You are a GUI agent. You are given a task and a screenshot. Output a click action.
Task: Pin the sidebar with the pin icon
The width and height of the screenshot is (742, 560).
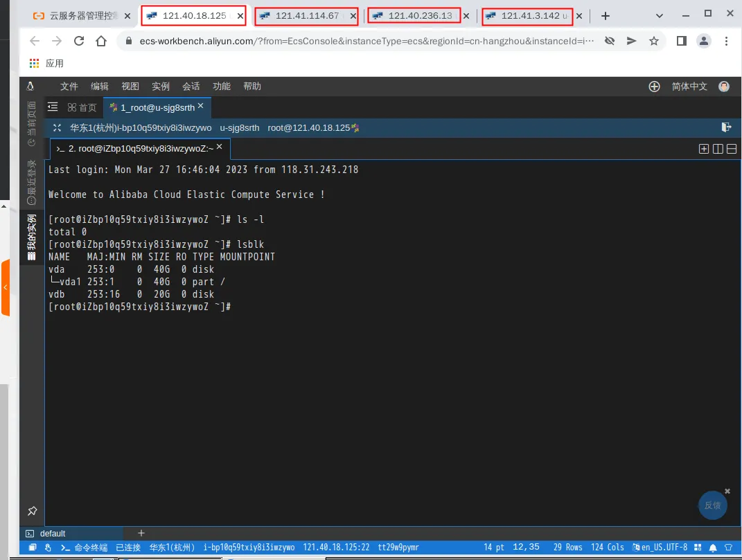coord(32,511)
